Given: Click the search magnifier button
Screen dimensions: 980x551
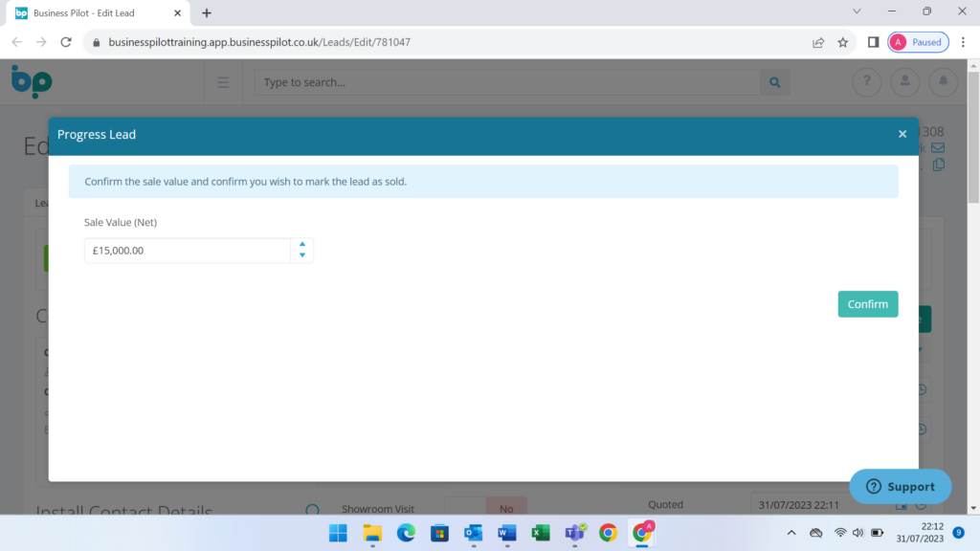Looking at the screenshot, I should coord(774,82).
